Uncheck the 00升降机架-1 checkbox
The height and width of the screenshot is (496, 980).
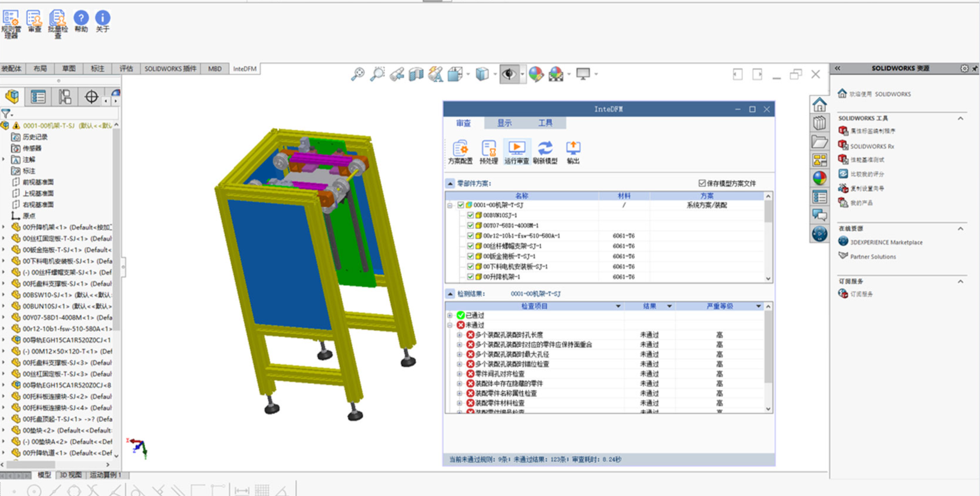470,276
